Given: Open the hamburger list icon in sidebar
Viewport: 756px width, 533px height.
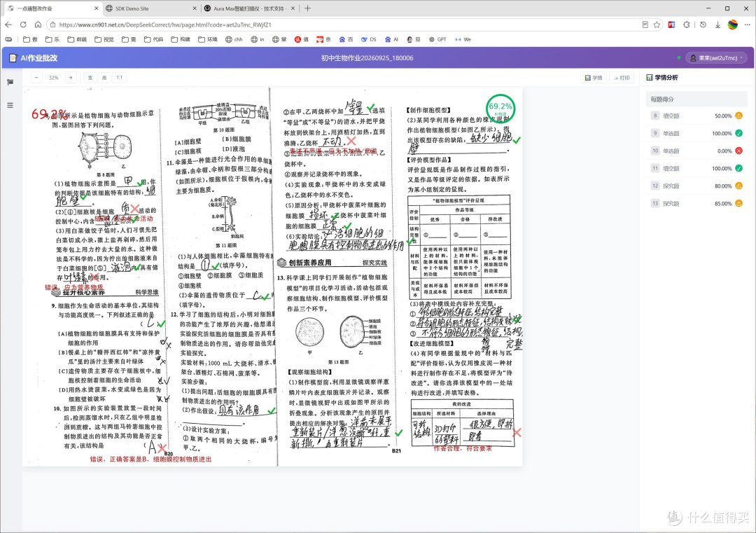Looking at the screenshot, I should point(10,105).
